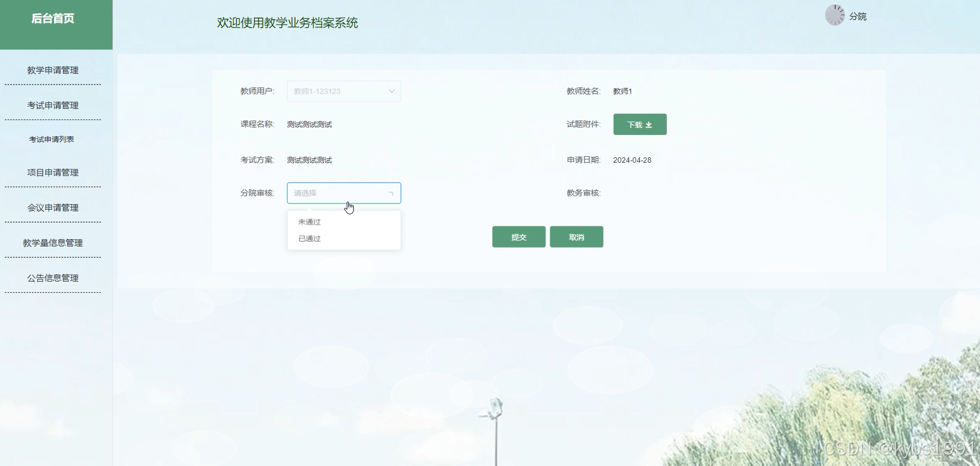
Task: Open the 后台首页 dashboard home
Action: [x=53, y=19]
